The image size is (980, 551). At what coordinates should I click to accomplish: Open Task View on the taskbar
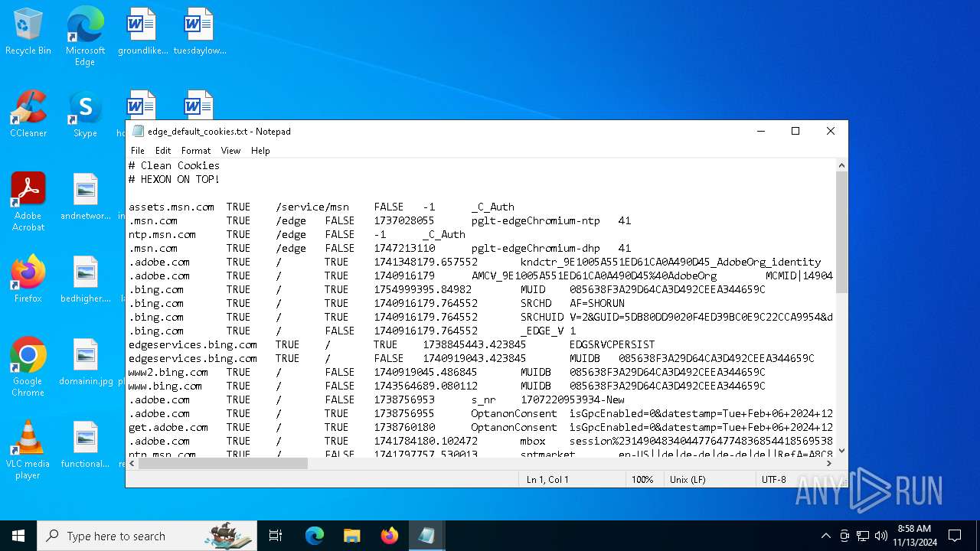[276, 536]
